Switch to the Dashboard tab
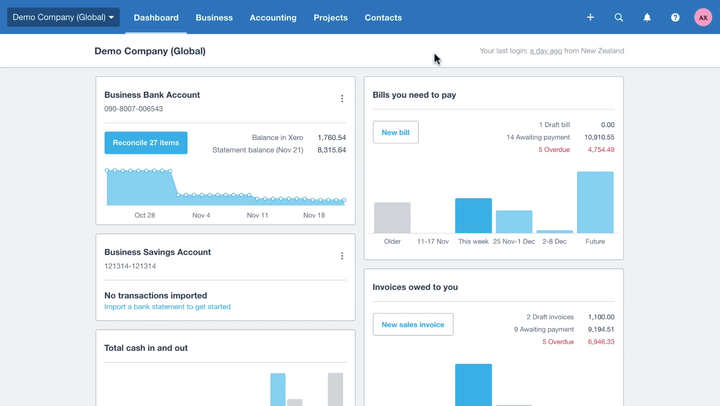 [156, 17]
